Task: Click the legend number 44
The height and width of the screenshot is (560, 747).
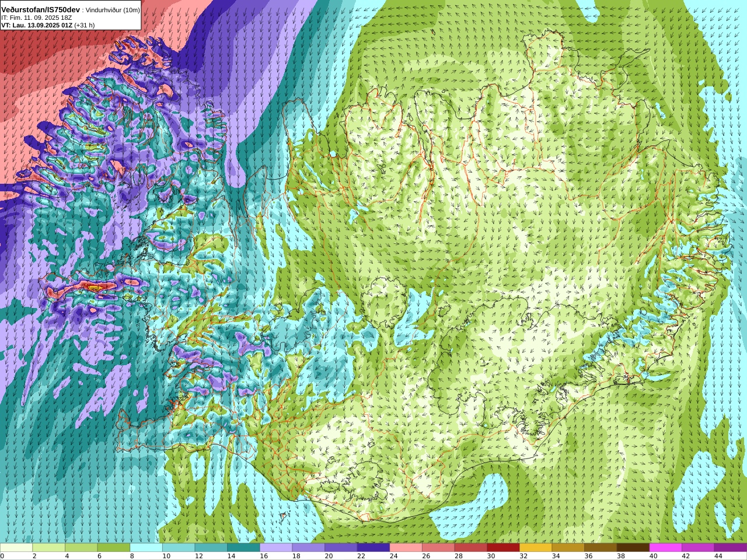Action: pos(718,556)
